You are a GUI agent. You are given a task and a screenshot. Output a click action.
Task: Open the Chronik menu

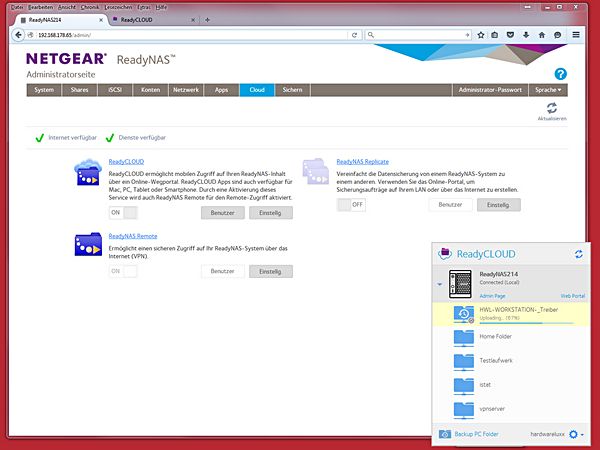pyautogui.click(x=90, y=7)
